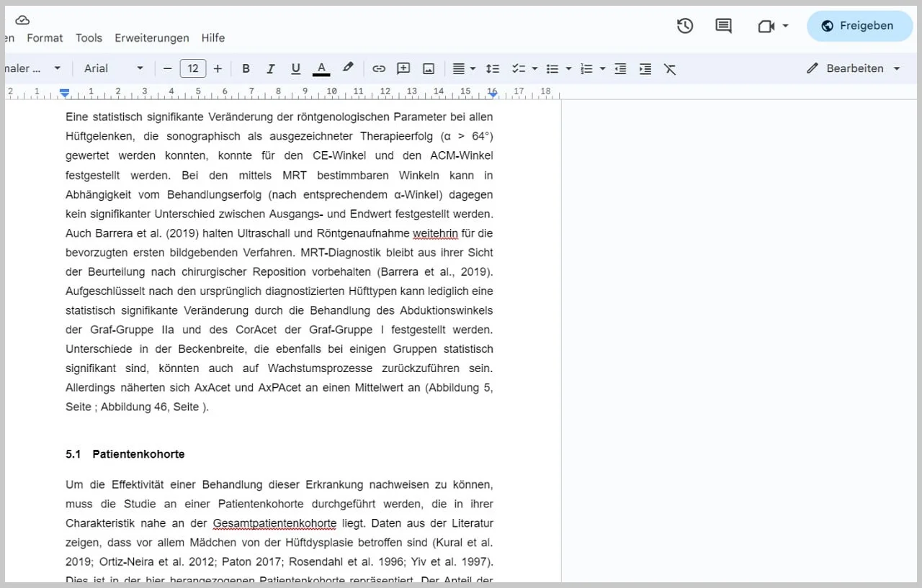Insert a link using the link icon
This screenshot has height=588, width=922.
pyautogui.click(x=379, y=68)
